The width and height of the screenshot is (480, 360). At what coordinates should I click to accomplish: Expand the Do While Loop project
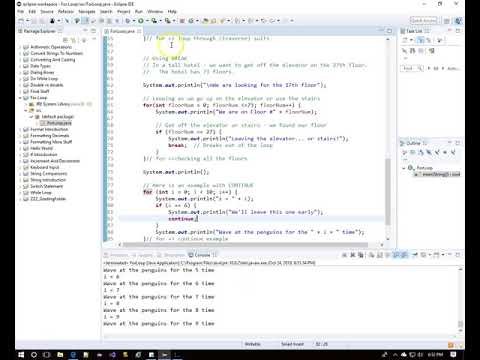pyautogui.click(x=20, y=79)
